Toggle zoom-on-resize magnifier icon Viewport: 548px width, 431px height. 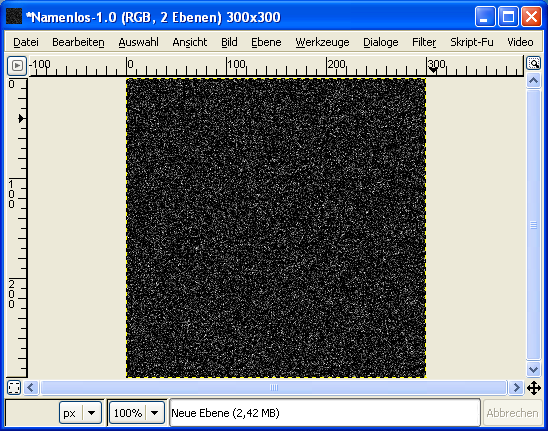click(x=534, y=64)
